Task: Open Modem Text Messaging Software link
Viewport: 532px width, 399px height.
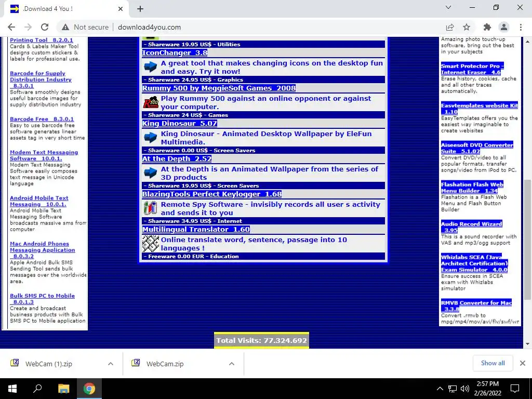Action: (x=44, y=155)
